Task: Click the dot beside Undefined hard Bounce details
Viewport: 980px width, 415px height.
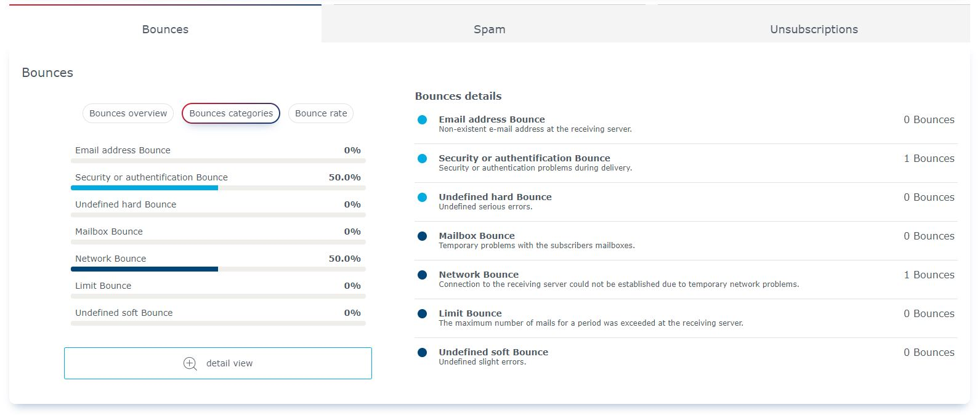Action: pyautogui.click(x=422, y=198)
